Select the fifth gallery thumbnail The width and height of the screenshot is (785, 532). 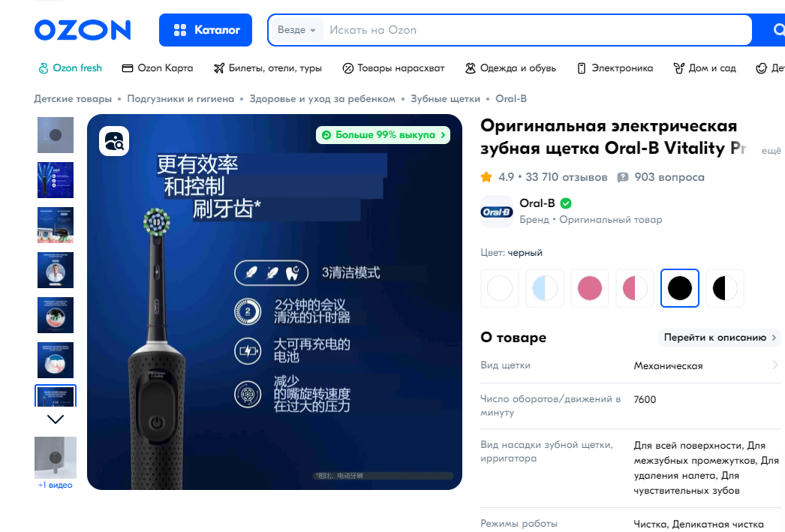56,315
